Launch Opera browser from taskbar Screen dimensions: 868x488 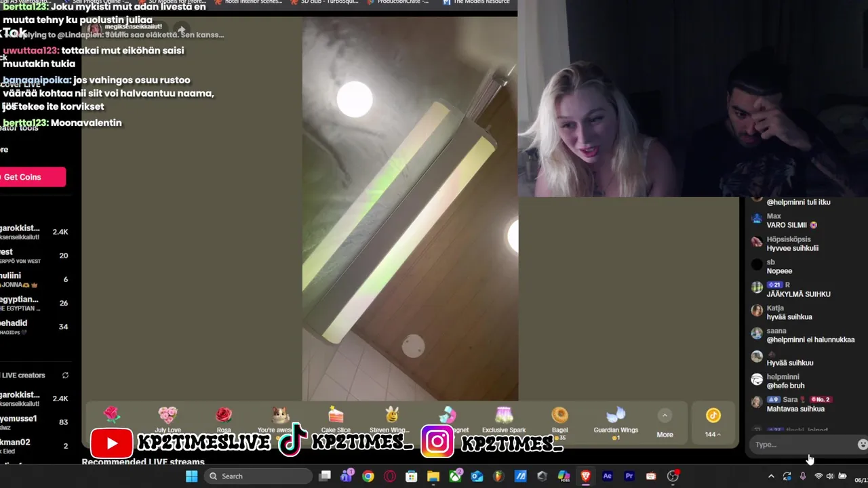(390, 476)
